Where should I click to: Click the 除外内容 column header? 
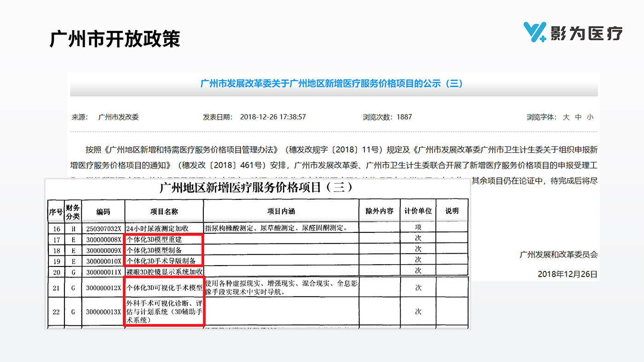pyautogui.click(x=379, y=211)
